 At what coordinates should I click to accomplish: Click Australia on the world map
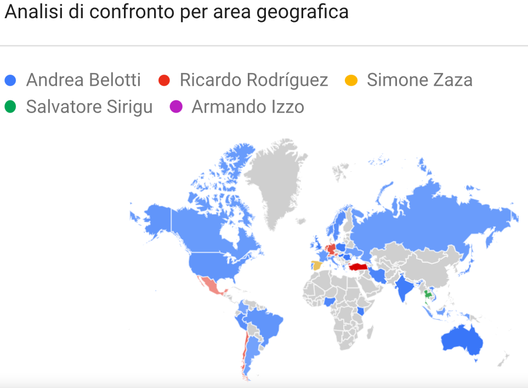click(463, 340)
